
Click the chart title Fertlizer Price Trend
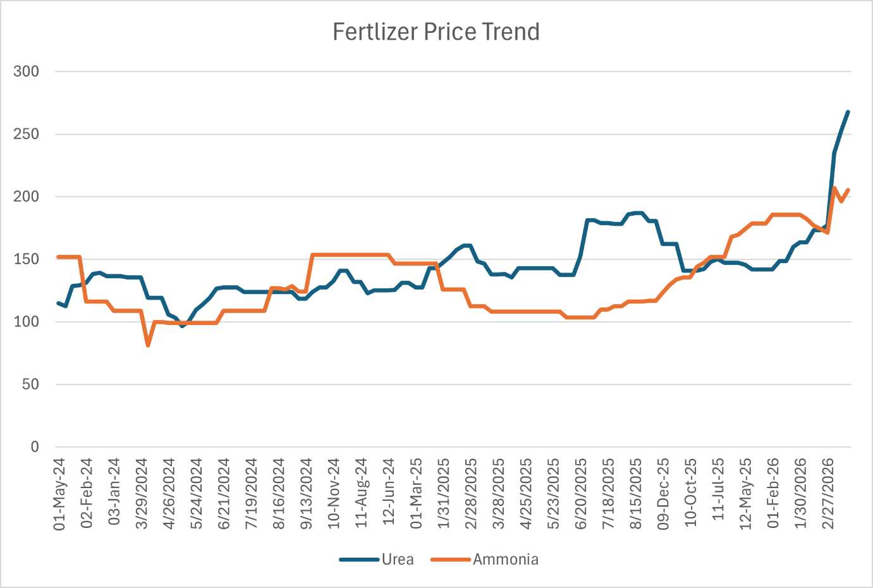pos(436,32)
